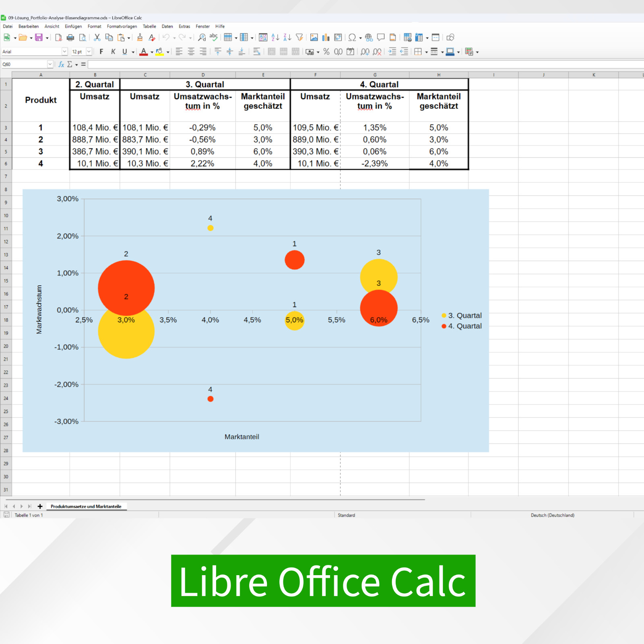Click the Paste clipboard icon
The height and width of the screenshot is (644, 644).
click(121, 37)
